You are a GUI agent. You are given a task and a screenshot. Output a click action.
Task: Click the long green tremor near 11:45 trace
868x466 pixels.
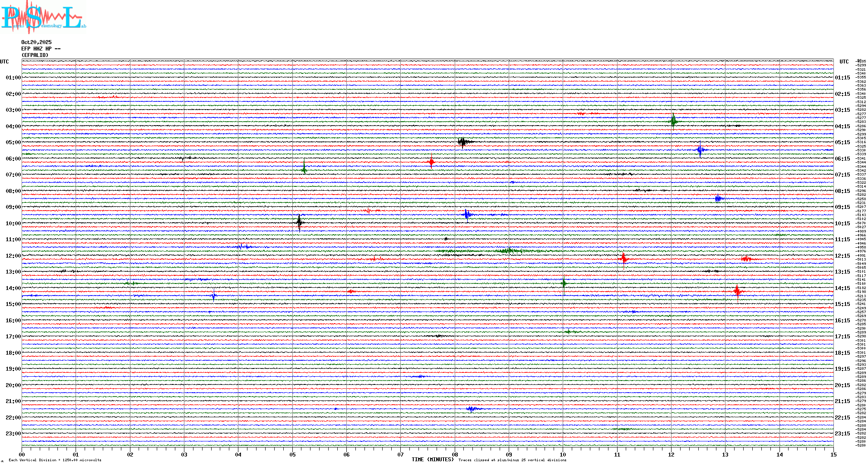click(x=505, y=251)
